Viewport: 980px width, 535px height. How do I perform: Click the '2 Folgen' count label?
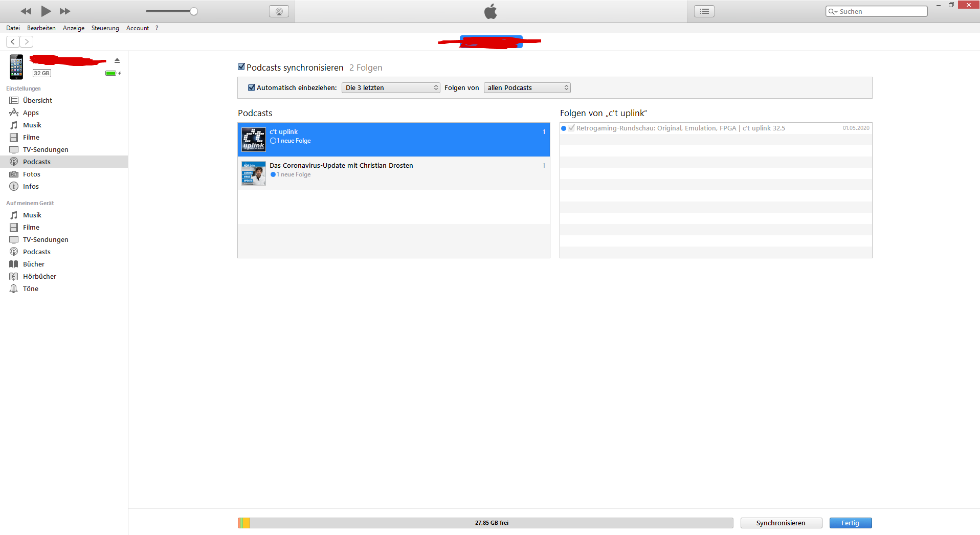tap(366, 68)
